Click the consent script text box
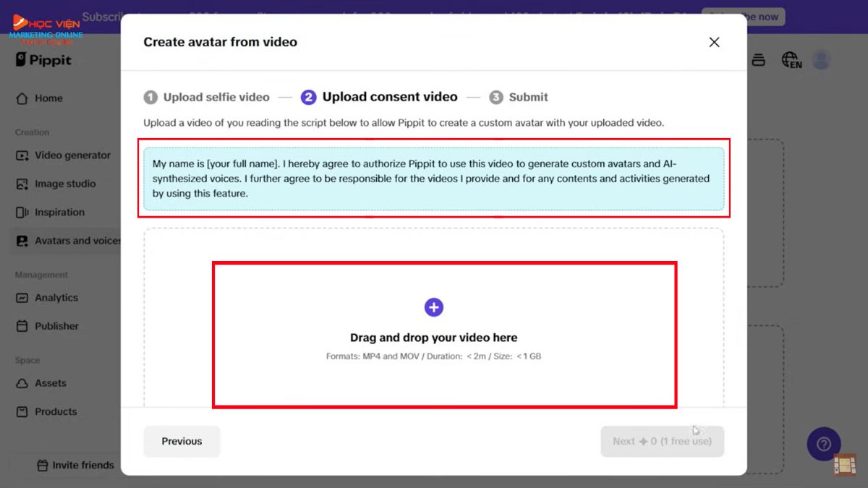 click(434, 179)
